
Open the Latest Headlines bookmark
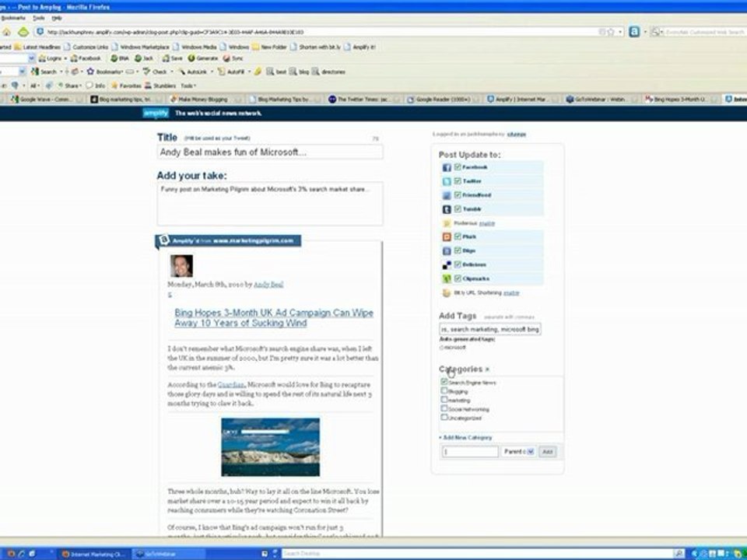coord(37,47)
